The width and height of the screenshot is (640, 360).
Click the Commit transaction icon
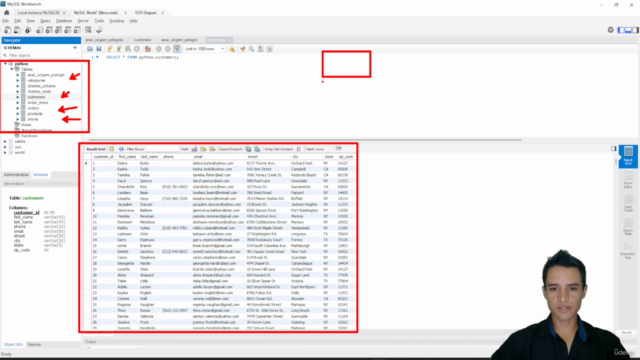pyautogui.click(x=159, y=49)
